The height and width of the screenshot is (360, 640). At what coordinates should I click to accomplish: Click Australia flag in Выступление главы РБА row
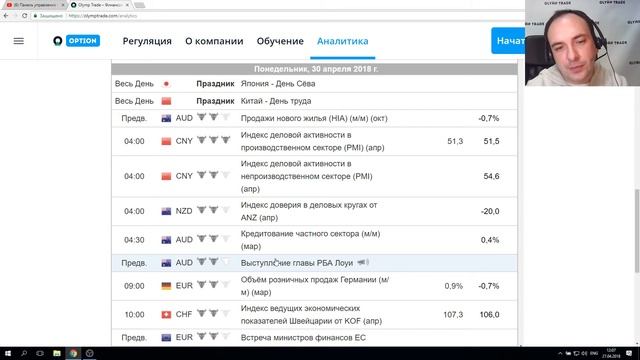[166, 263]
